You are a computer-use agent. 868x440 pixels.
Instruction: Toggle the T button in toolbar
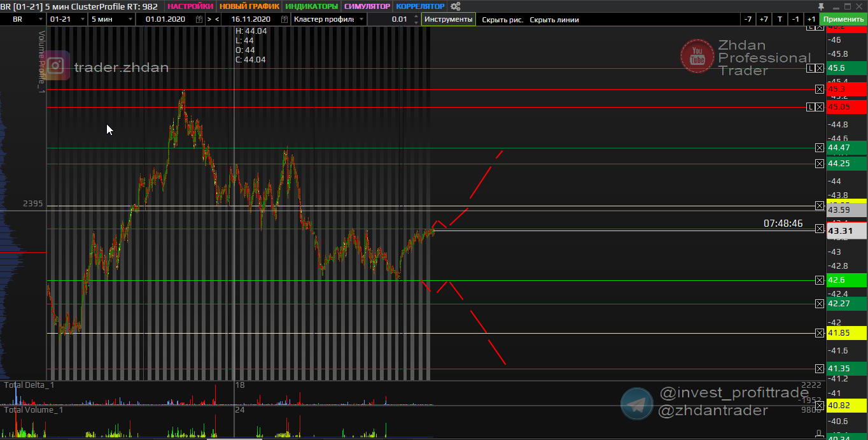click(780, 19)
